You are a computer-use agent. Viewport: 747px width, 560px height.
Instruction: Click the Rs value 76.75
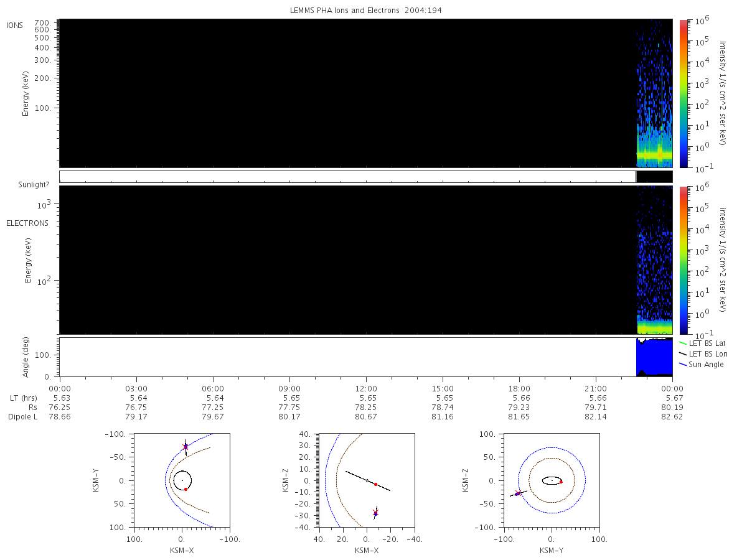coord(136,408)
